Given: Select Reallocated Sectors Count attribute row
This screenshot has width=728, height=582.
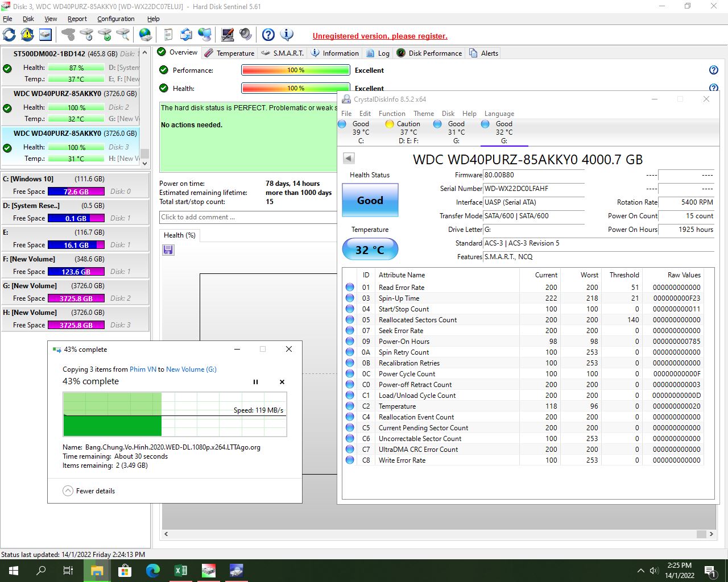Looking at the screenshot, I should click(x=523, y=320).
